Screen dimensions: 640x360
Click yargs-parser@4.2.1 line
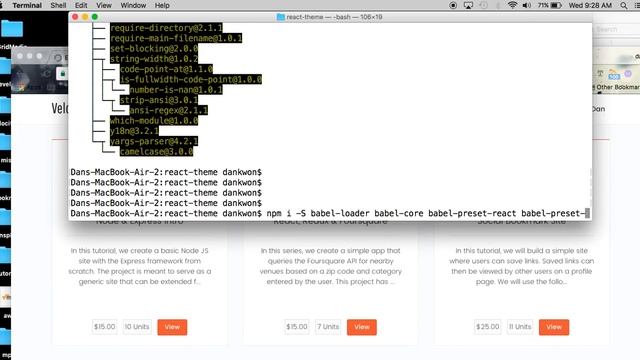tap(154, 141)
